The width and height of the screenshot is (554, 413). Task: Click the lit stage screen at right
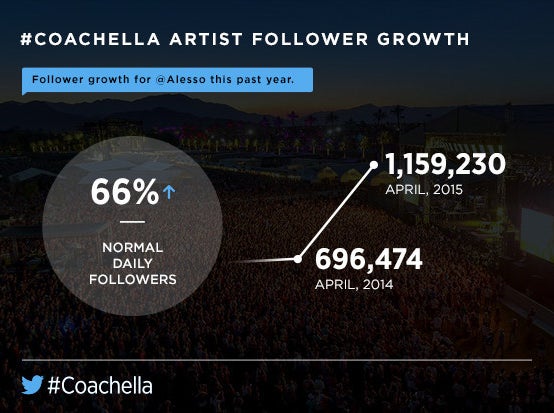pyautogui.click(x=537, y=233)
